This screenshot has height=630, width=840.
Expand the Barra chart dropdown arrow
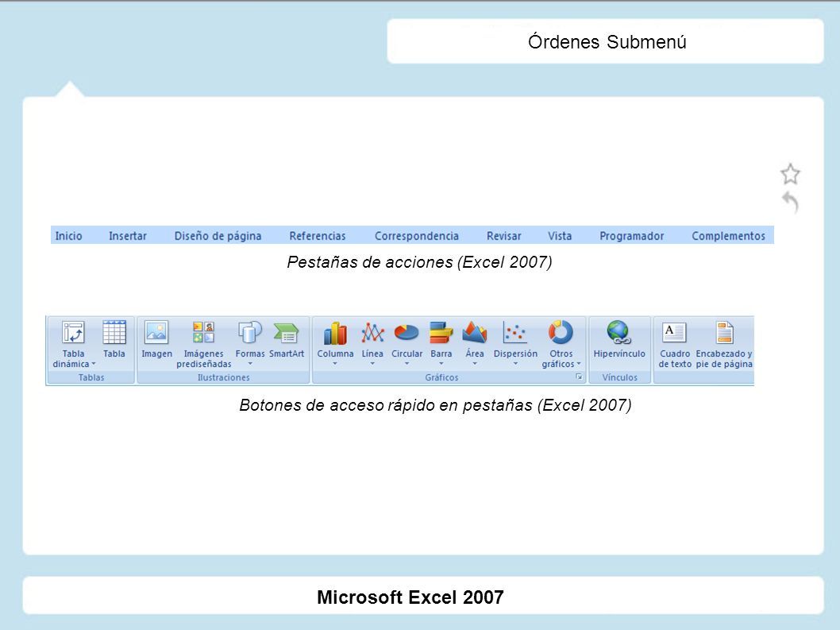coord(441,364)
